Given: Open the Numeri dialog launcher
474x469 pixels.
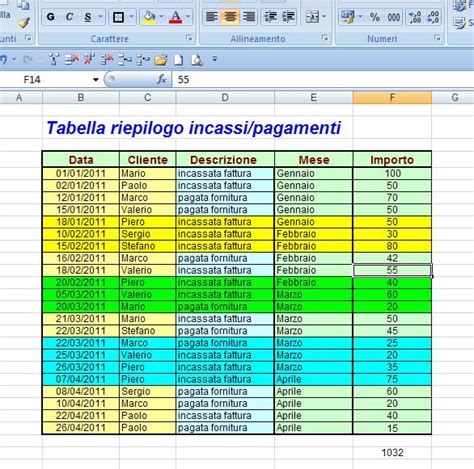Looking at the screenshot, I should point(437,38).
